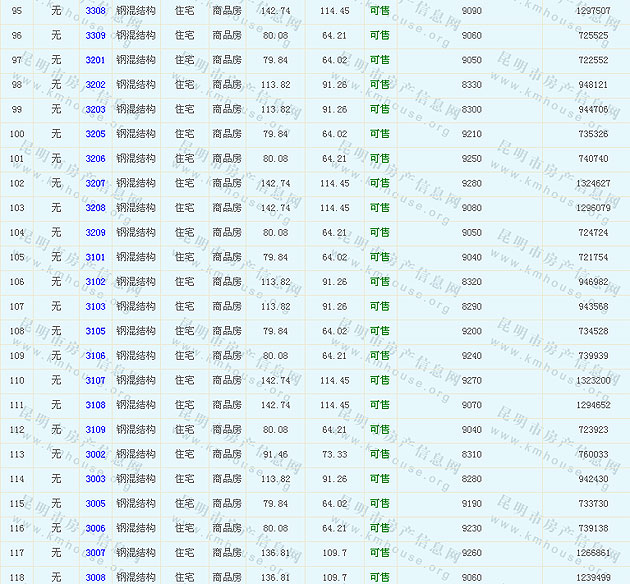This screenshot has width=630, height=584.
Task: Select room number 3109
Action: coord(95,430)
